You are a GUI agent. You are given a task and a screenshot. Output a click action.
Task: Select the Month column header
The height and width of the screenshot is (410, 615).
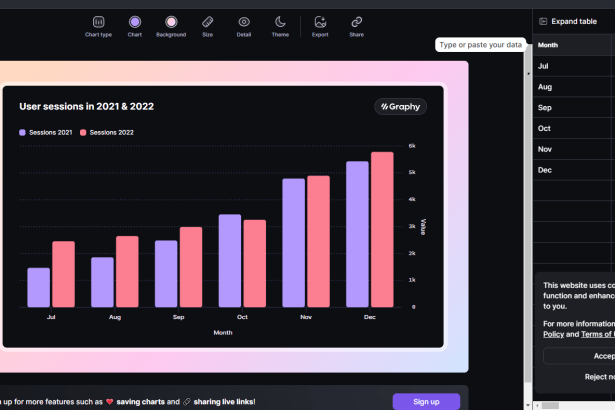point(548,45)
